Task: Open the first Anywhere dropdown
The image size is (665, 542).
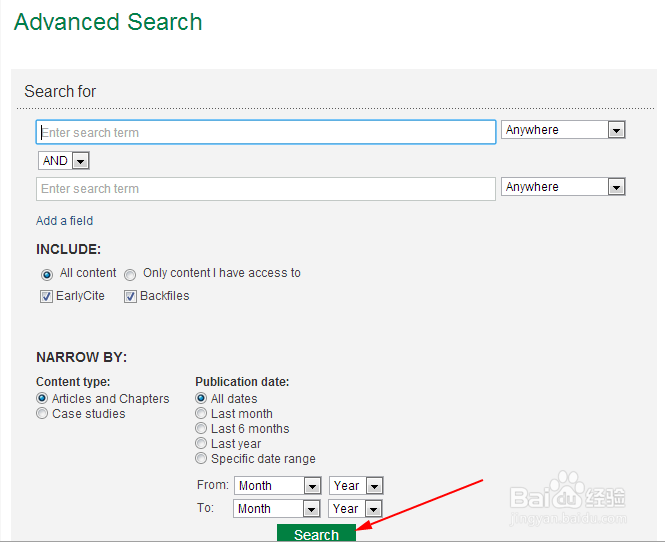Action: point(563,130)
